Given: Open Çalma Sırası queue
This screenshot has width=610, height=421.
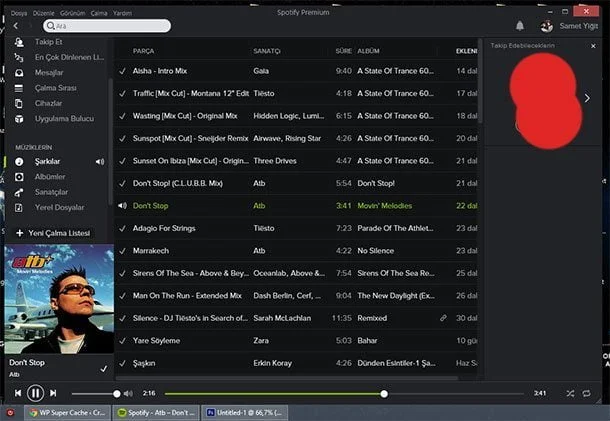Looking at the screenshot, I should click(56, 88).
